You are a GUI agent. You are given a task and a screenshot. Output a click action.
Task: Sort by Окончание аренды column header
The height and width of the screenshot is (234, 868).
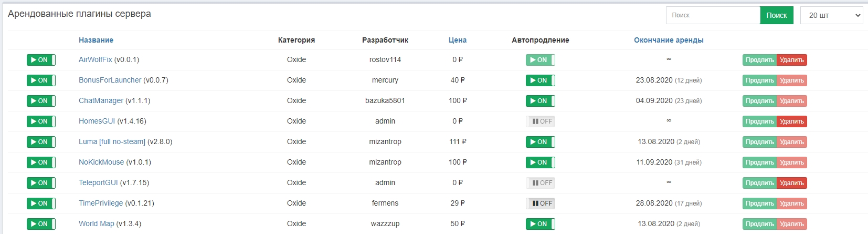tap(669, 40)
